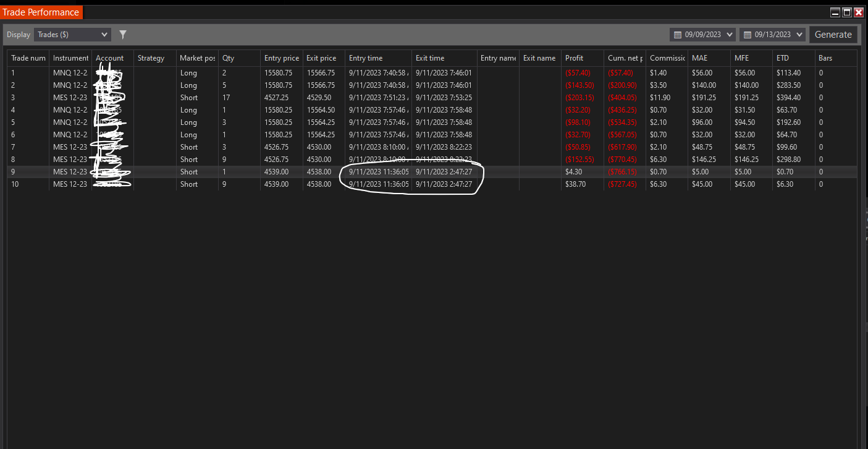
Task: Click qty 17 in trade 3 row
Action: coord(226,98)
